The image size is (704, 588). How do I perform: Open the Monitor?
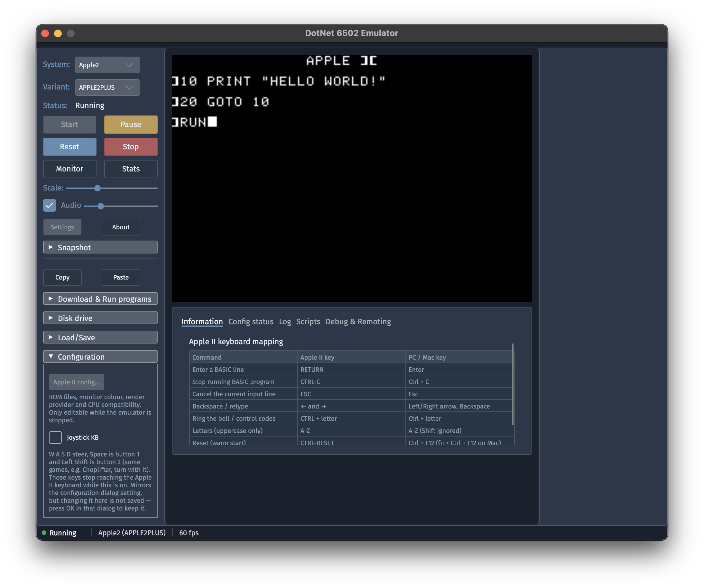point(70,169)
